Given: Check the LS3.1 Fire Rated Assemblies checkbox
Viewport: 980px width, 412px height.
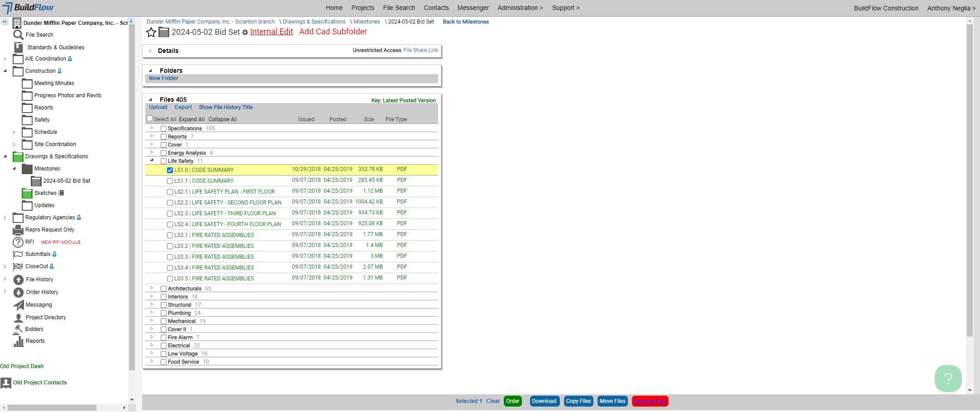Looking at the screenshot, I should [x=170, y=236].
